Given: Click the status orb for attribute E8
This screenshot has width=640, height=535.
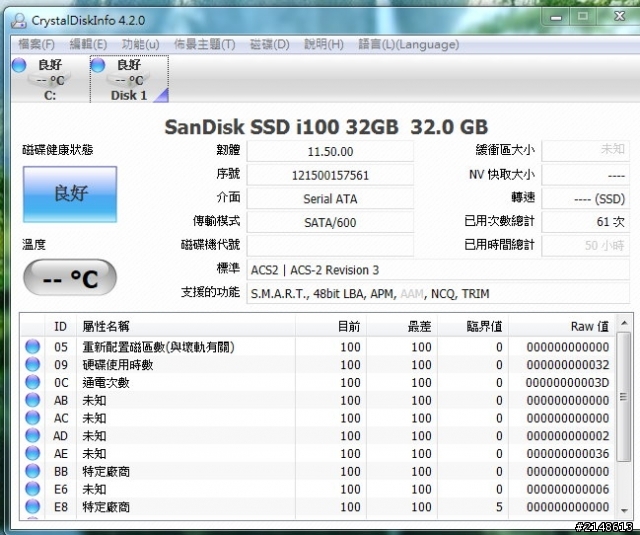Looking at the screenshot, I should point(32,506).
